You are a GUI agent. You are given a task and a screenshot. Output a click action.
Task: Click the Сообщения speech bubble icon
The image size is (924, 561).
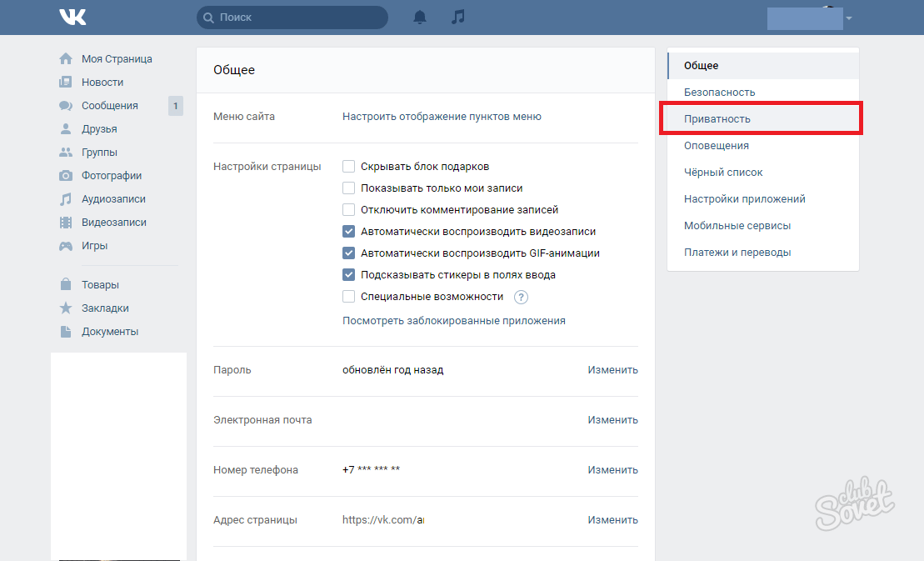click(x=66, y=106)
